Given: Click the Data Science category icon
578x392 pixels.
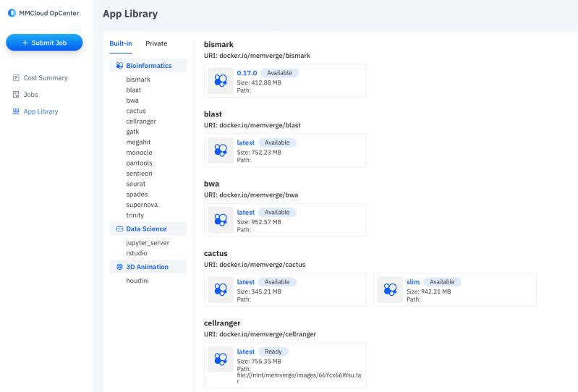Looking at the screenshot, I should [x=119, y=229].
